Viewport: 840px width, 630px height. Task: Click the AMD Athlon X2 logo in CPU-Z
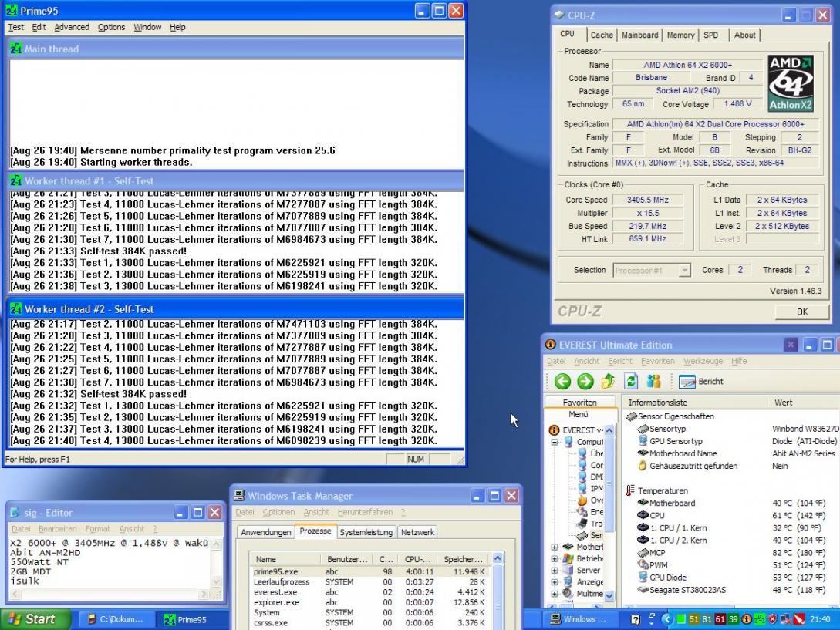pyautogui.click(x=791, y=83)
